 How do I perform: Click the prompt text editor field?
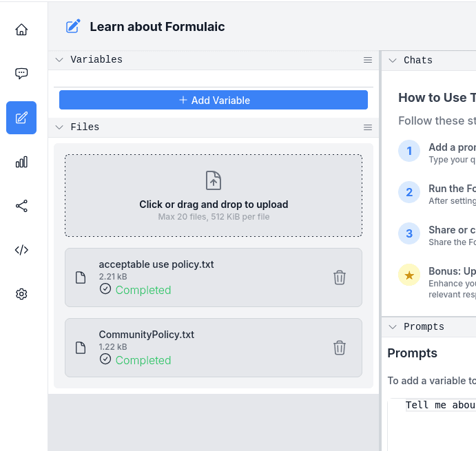(432, 424)
